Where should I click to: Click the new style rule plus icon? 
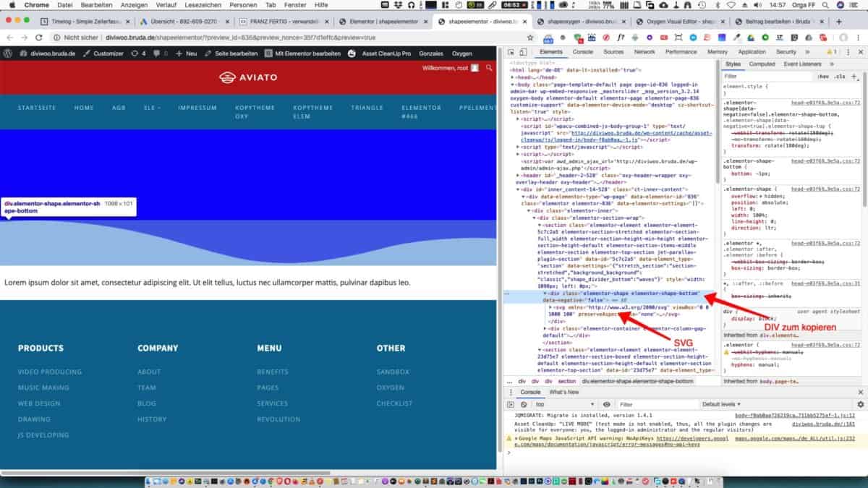pos(854,76)
